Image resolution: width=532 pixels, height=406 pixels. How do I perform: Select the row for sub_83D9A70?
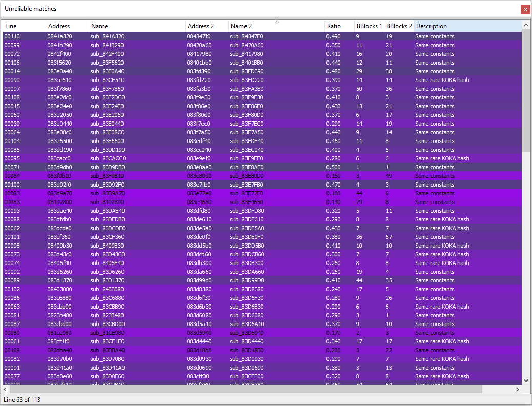click(x=154, y=193)
